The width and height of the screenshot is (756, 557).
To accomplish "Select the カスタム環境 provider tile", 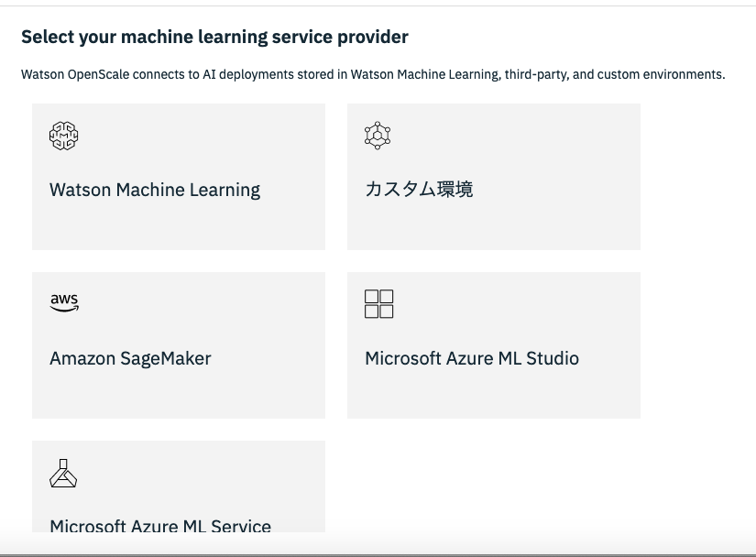I will 494,176.
